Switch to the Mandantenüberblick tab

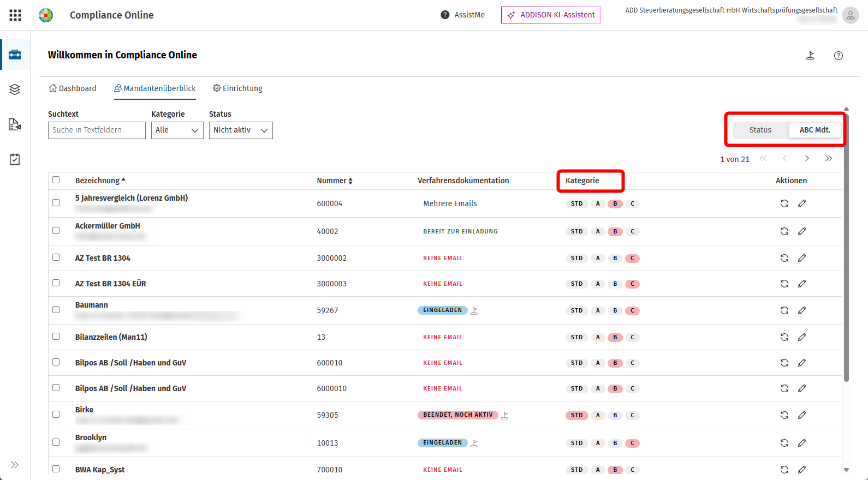[155, 88]
